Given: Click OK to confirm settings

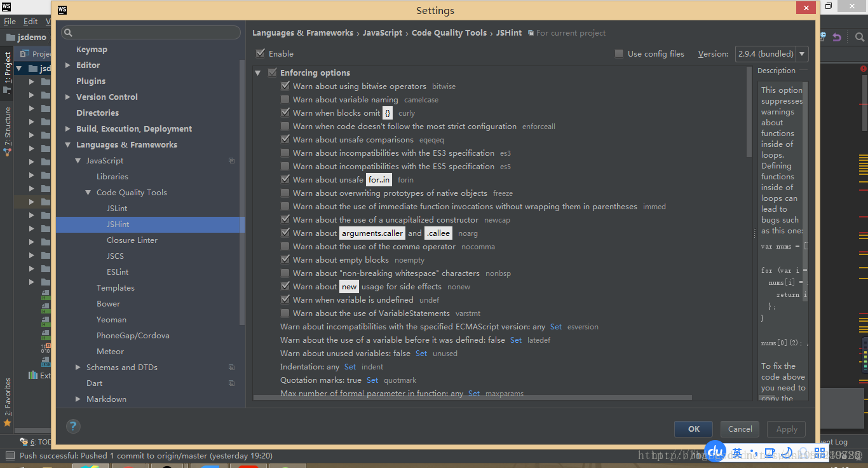Looking at the screenshot, I should pos(694,429).
